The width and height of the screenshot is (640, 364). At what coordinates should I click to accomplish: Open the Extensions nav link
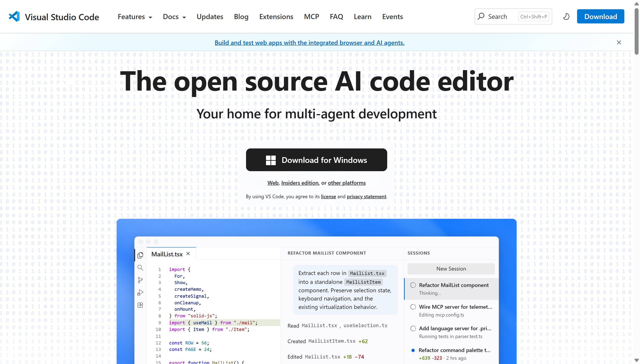[276, 17]
